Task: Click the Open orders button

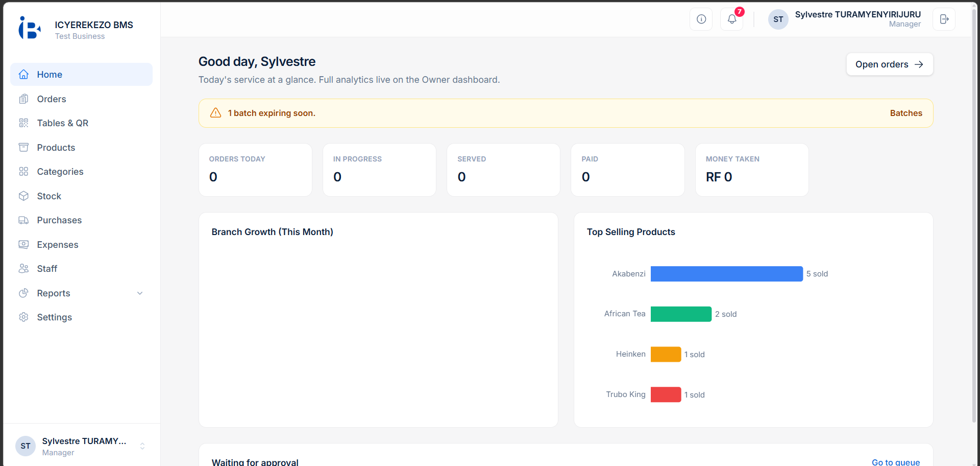Action: (890, 64)
